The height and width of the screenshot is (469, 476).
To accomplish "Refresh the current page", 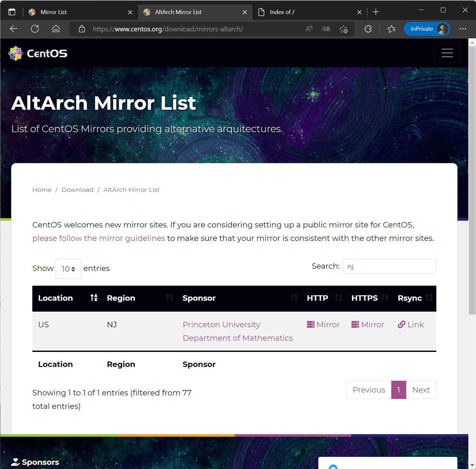I will pyautogui.click(x=35, y=29).
